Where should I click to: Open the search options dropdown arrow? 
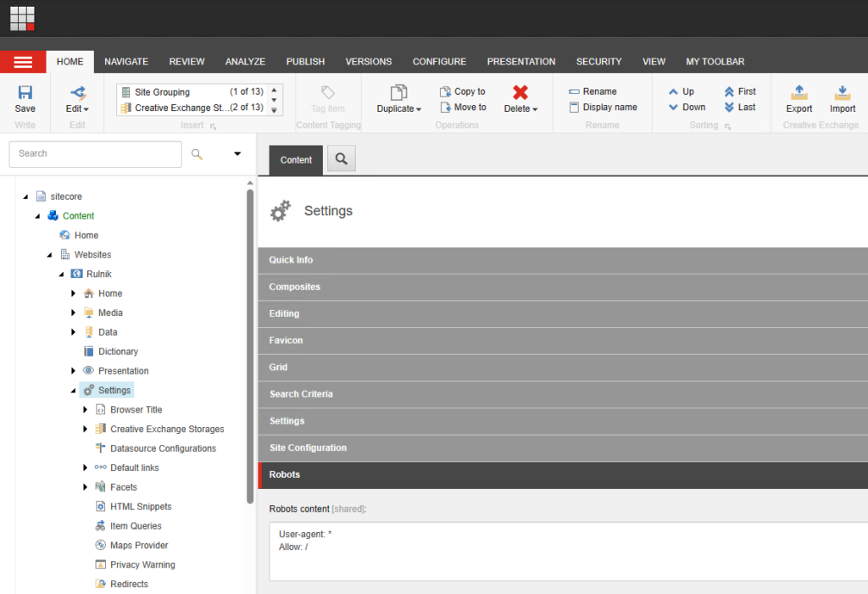(237, 153)
